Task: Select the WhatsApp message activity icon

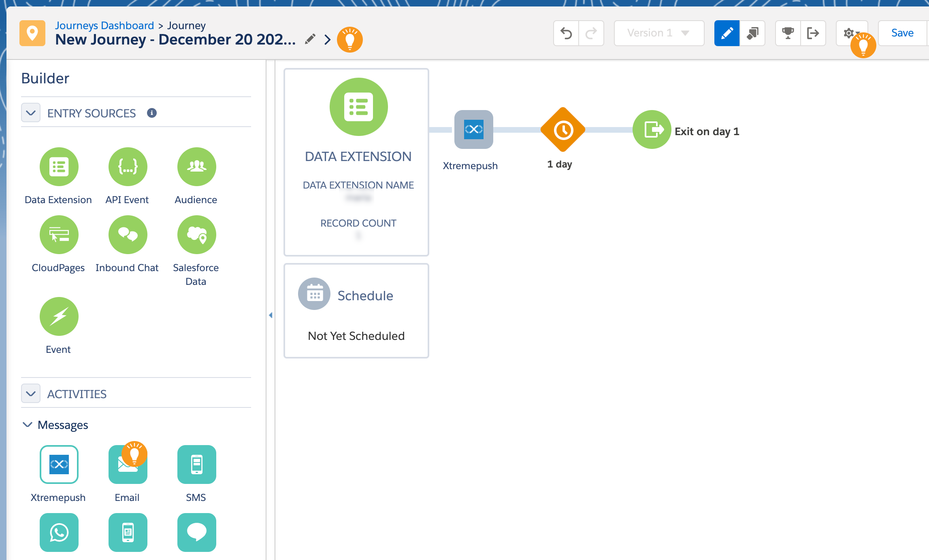Action: (59, 532)
